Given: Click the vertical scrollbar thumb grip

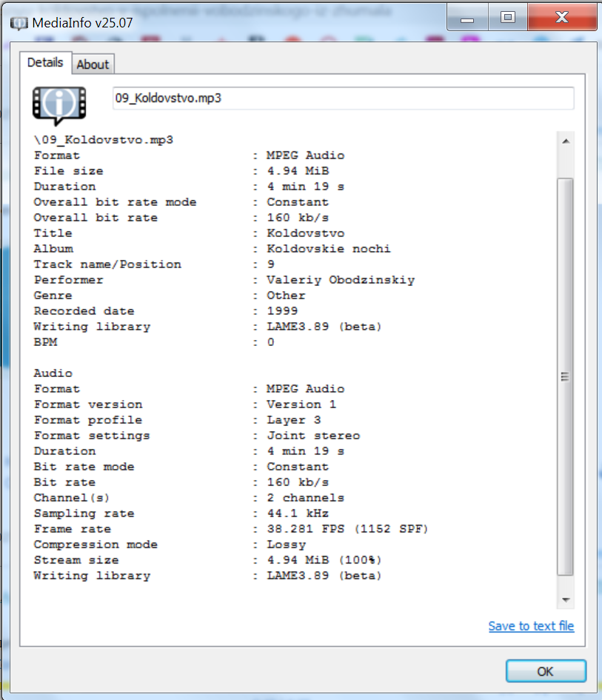Looking at the screenshot, I should (x=564, y=377).
